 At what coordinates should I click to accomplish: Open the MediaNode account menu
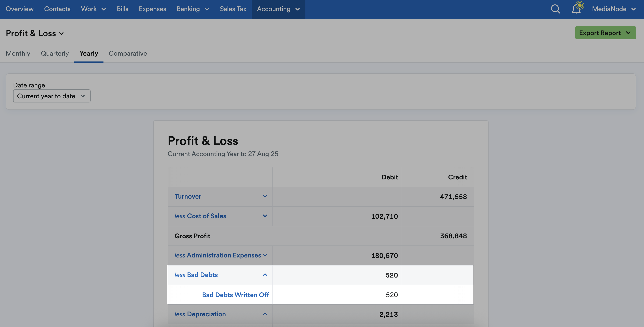(614, 9)
